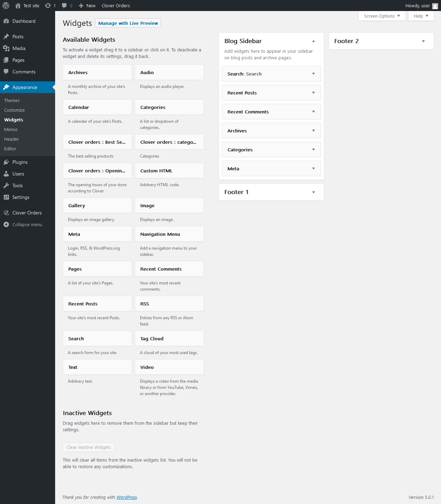Click Clear Inactive Widgets button
The height and width of the screenshot is (504, 441).
(89, 447)
